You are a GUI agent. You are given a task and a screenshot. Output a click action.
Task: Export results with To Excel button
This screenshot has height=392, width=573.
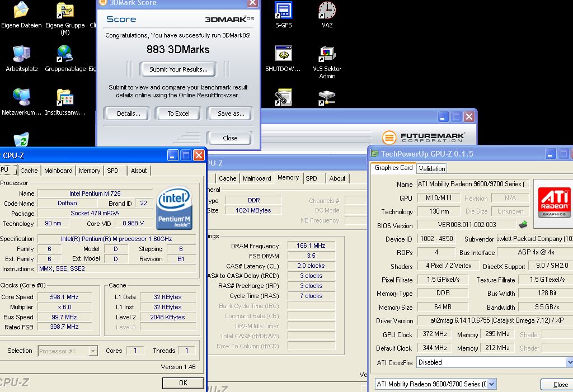pos(179,114)
